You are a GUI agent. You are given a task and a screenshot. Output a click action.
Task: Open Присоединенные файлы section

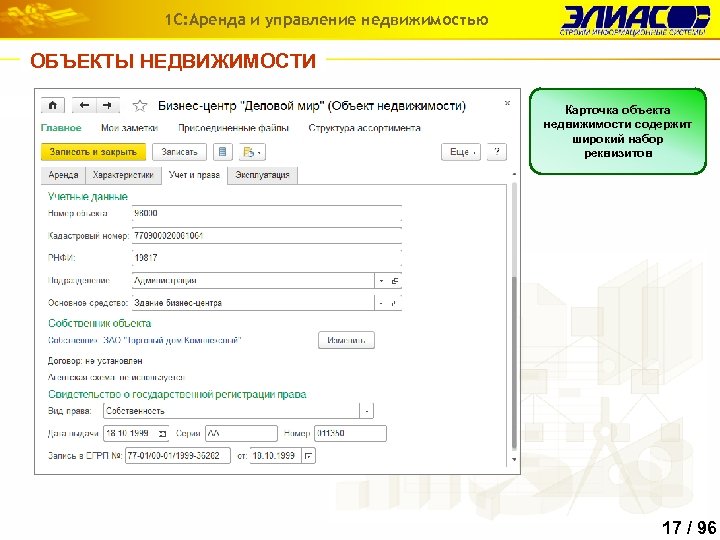pos(233,128)
